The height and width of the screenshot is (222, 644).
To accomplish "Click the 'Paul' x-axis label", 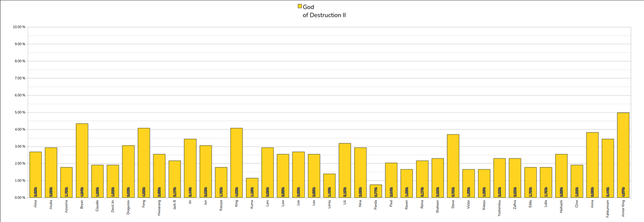I will point(391,203).
